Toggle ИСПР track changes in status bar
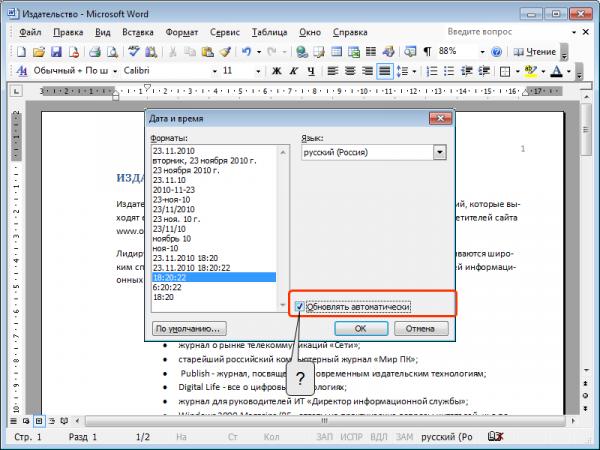This screenshot has height=450, width=600. pyautogui.click(x=351, y=437)
